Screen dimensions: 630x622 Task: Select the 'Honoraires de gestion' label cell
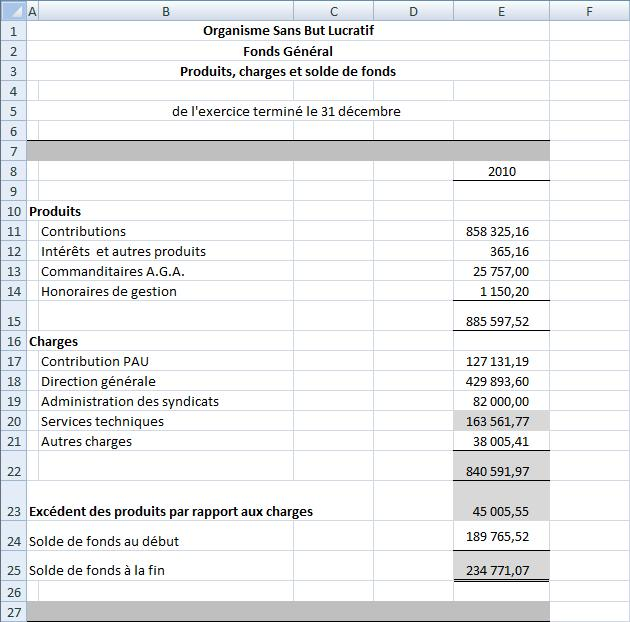point(109,291)
